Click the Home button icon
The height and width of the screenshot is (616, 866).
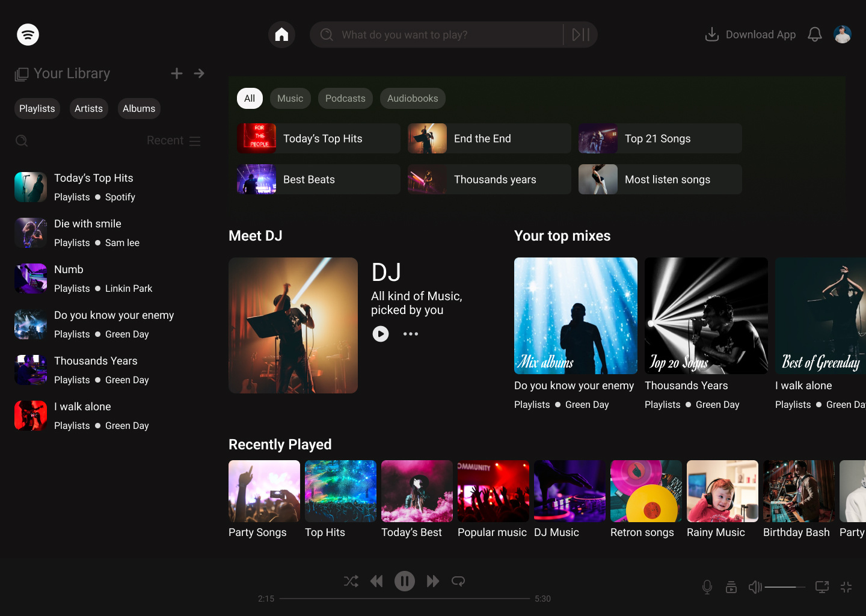tap(281, 35)
